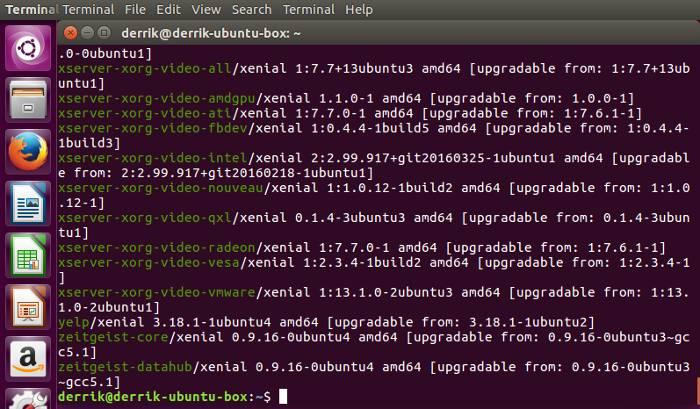Image resolution: width=700 pixels, height=409 pixels.
Task: Click the xserver-xorg-video-ati package name
Action: (x=145, y=113)
